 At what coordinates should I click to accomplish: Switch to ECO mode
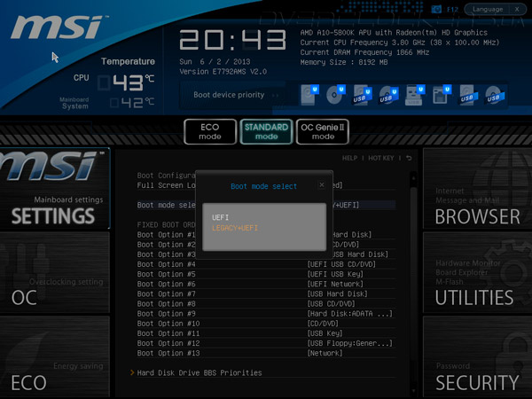pyautogui.click(x=210, y=131)
